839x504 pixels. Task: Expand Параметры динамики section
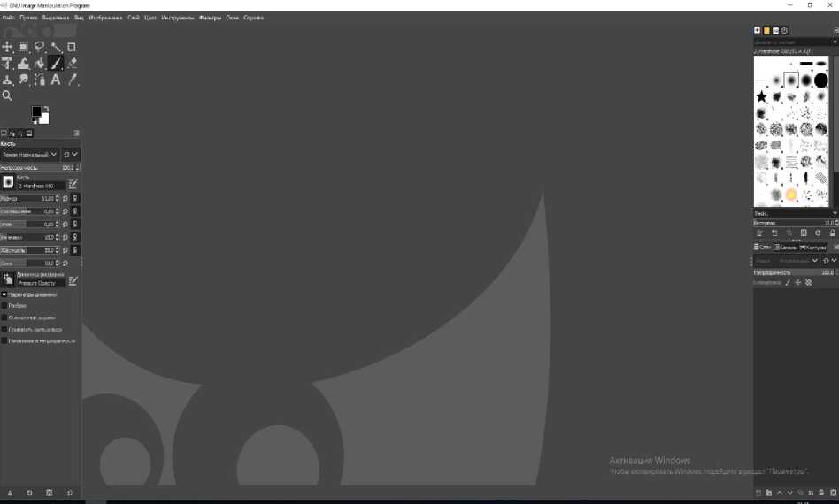(x=4, y=294)
